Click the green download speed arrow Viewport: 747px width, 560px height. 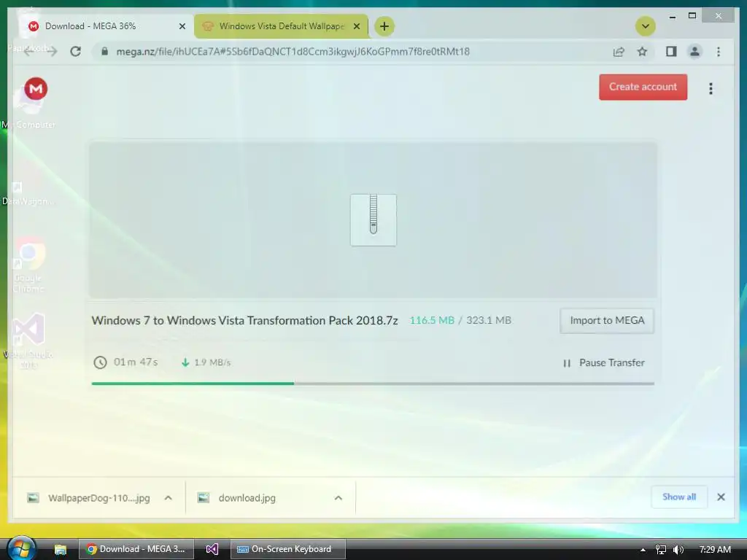click(x=185, y=362)
